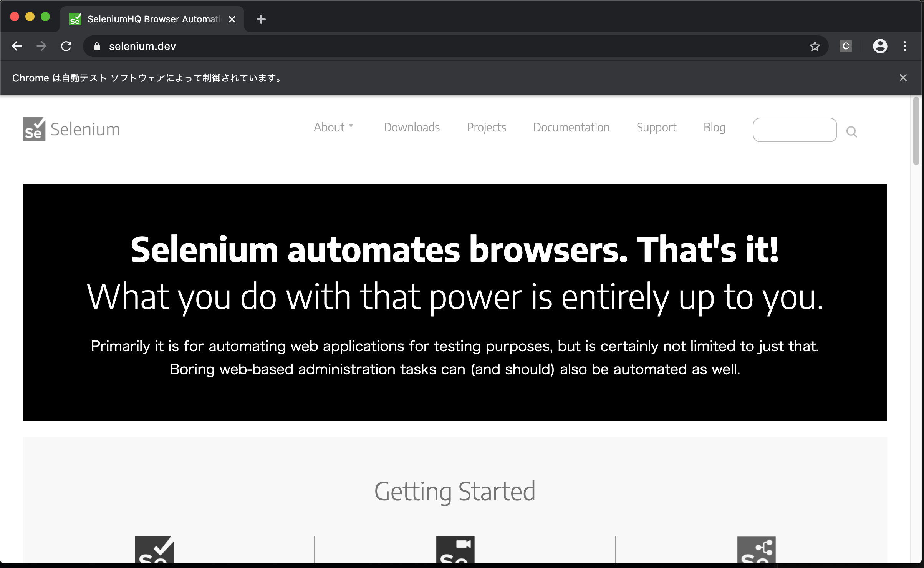Screen dimensions: 924x568
Task: Reload the selenium.dev page
Action: [x=66, y=46]
